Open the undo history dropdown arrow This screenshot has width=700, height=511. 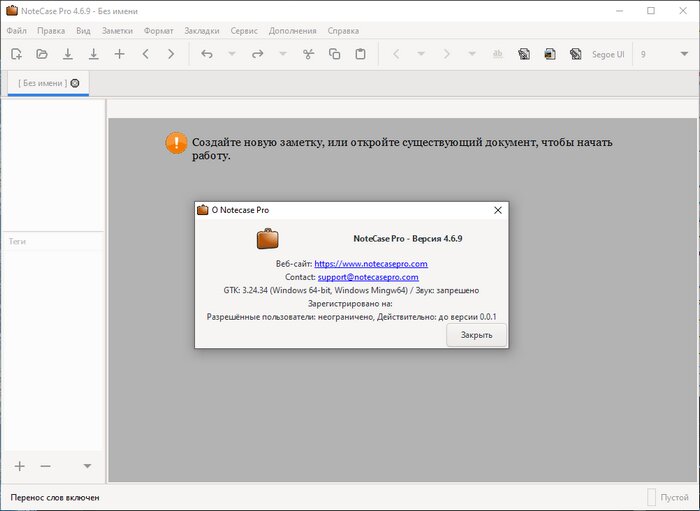click(232, 54)
